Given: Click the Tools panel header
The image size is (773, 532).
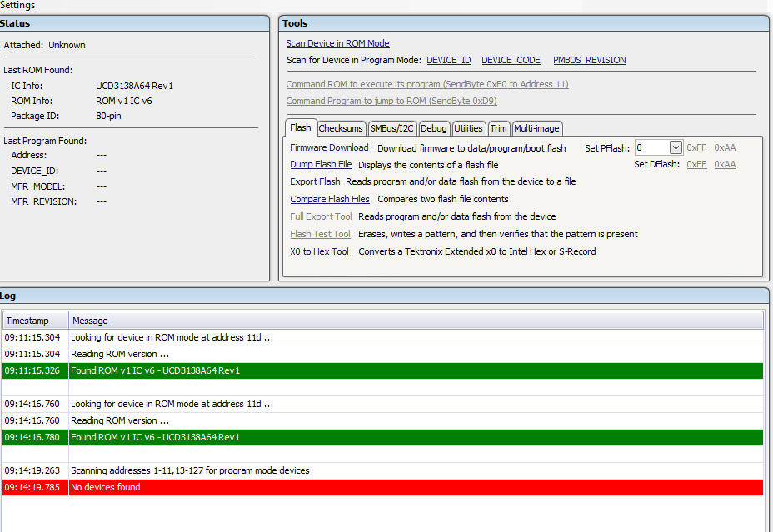Looking at the screenshot, I should [524, 23].
